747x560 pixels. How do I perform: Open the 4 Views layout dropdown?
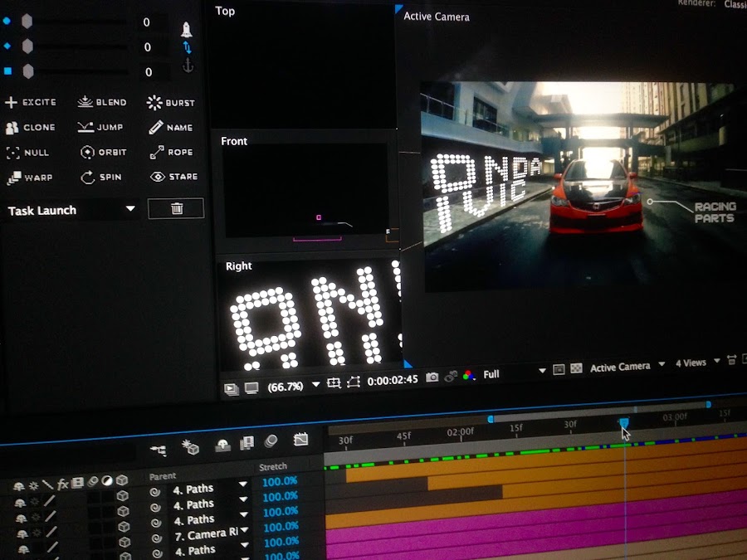point(697,363)
